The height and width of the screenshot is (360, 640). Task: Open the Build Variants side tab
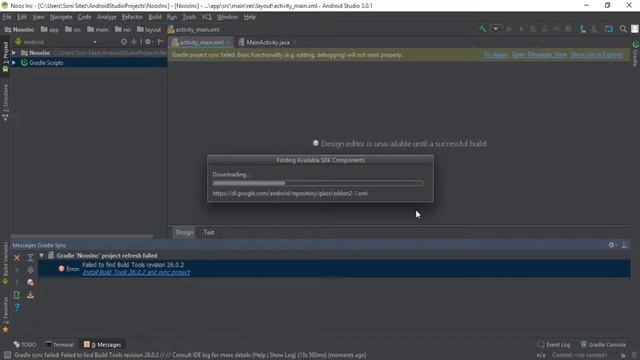tap(5, 263)
